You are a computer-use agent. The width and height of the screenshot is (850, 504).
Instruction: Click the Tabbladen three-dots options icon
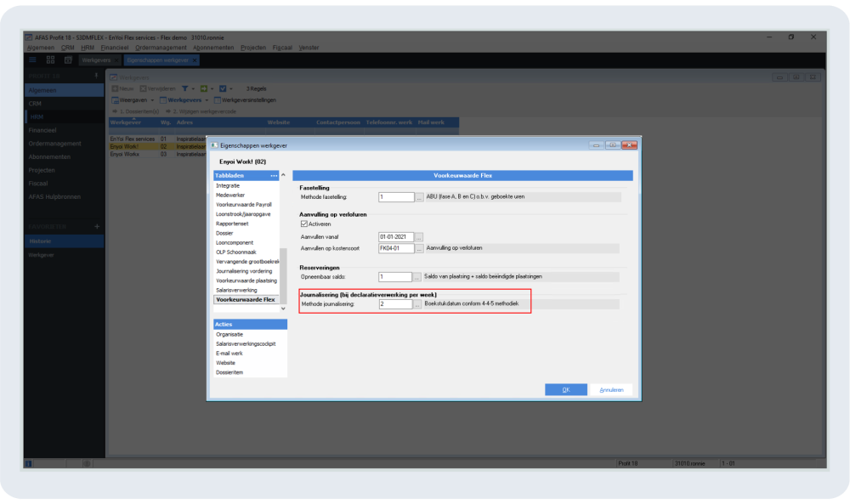point(274,176)
